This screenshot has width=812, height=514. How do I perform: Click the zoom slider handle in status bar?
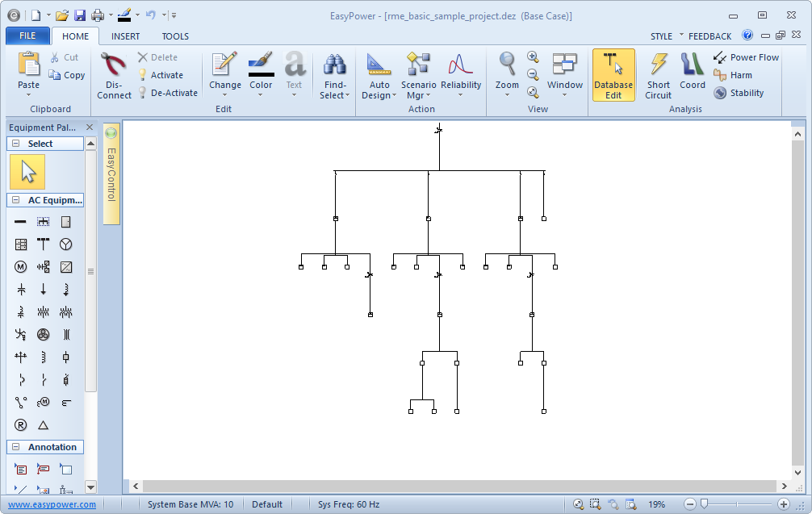tap(704, 504)
